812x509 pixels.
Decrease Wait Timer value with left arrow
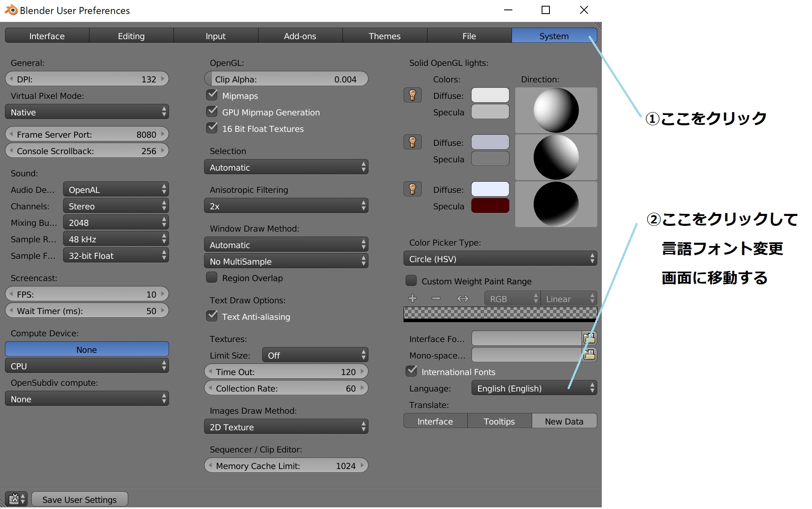(11, 310)
